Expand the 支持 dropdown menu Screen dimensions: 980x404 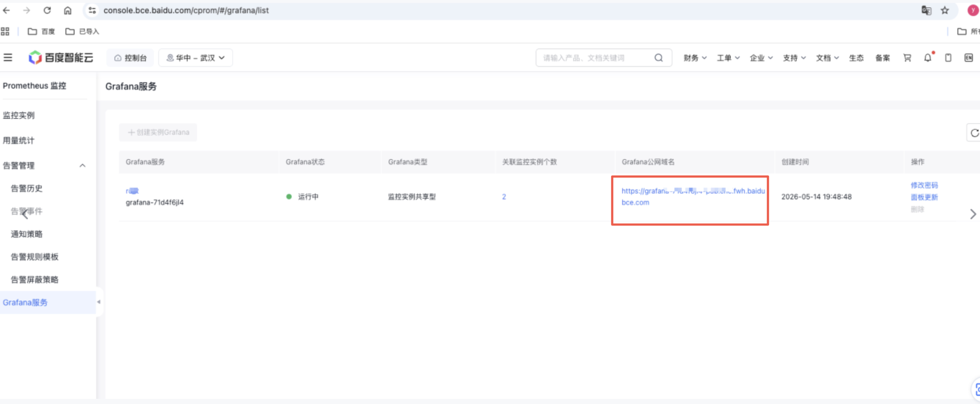[x=794, y=58]
